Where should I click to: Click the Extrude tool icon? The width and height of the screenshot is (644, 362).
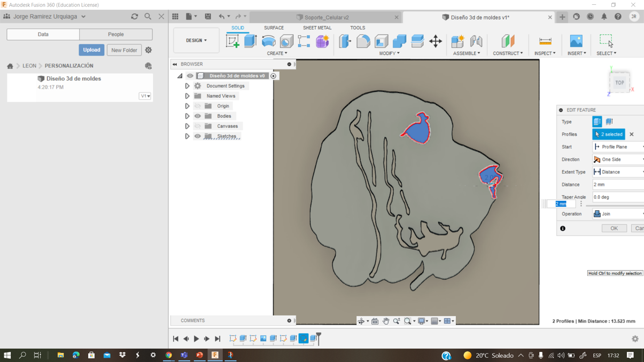click(x=250, y=41)
